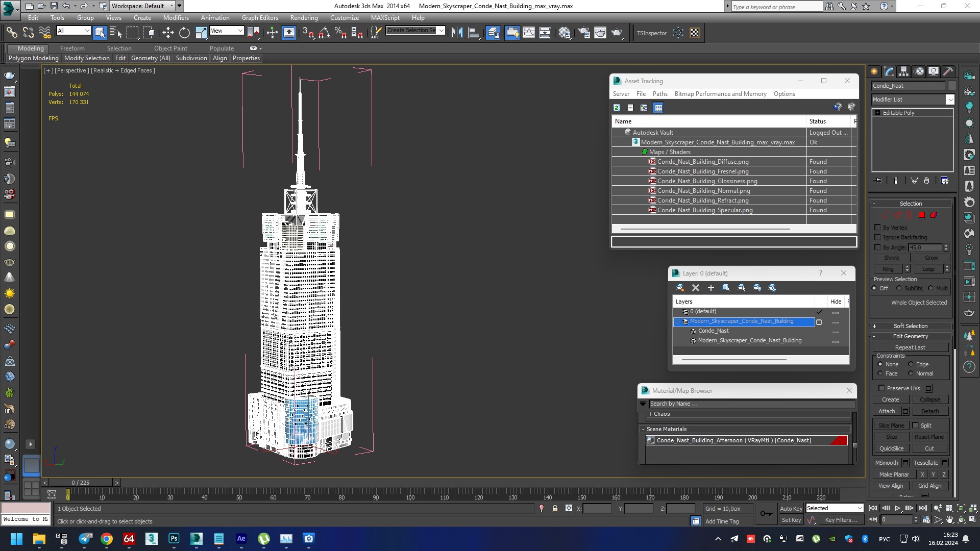Open Render Setup icon

(583, 33)
